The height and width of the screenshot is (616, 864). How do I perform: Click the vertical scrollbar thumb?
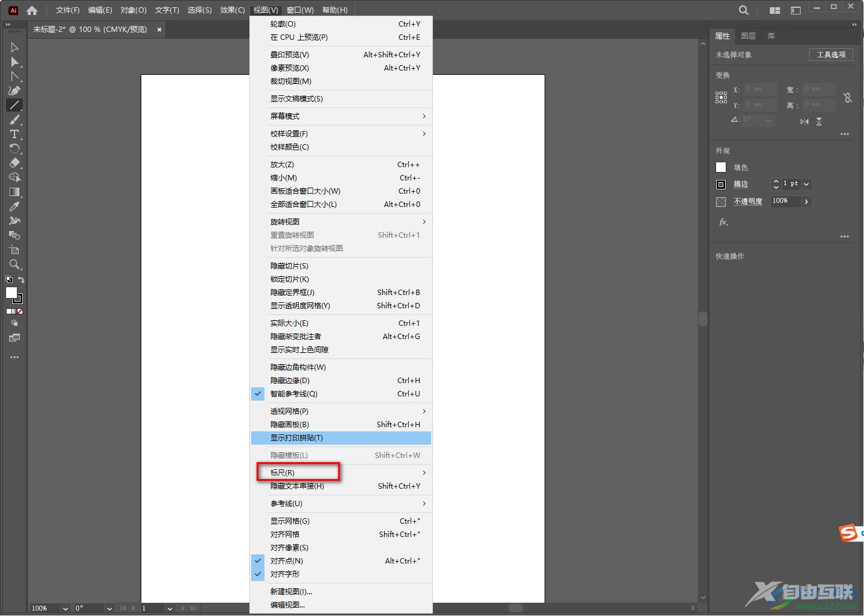(703, 319)
